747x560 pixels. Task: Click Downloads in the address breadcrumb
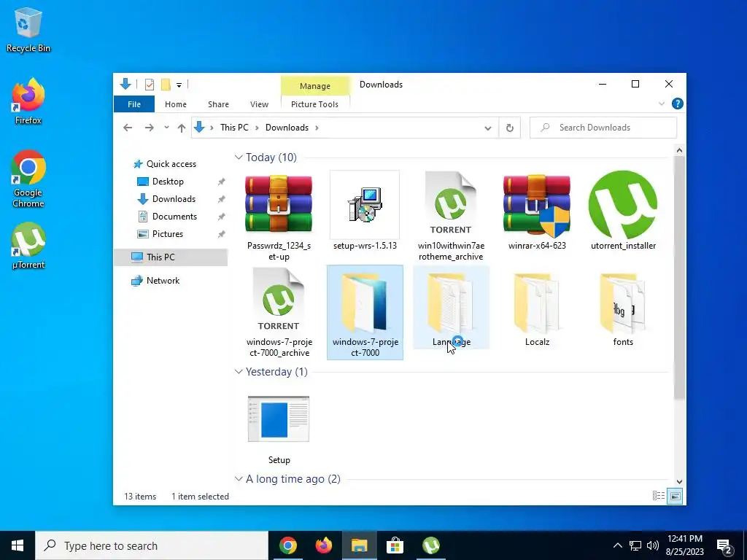(x=287, y=128)
